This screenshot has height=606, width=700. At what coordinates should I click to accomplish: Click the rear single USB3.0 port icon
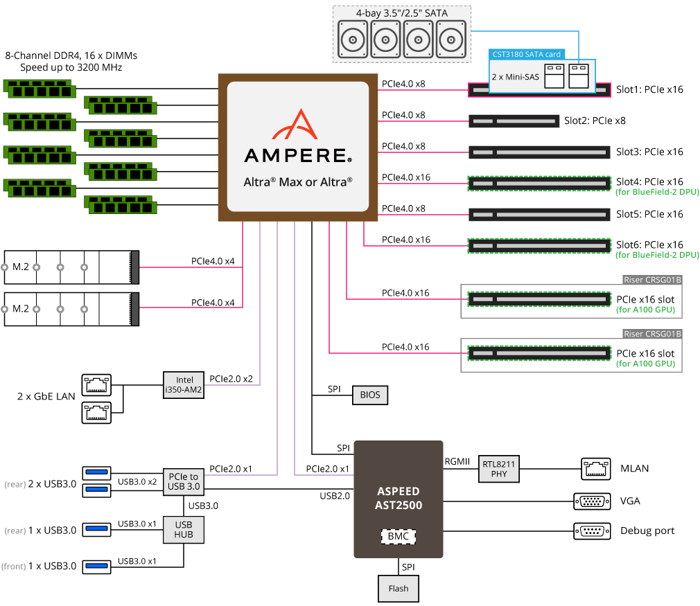pos(96,529)
